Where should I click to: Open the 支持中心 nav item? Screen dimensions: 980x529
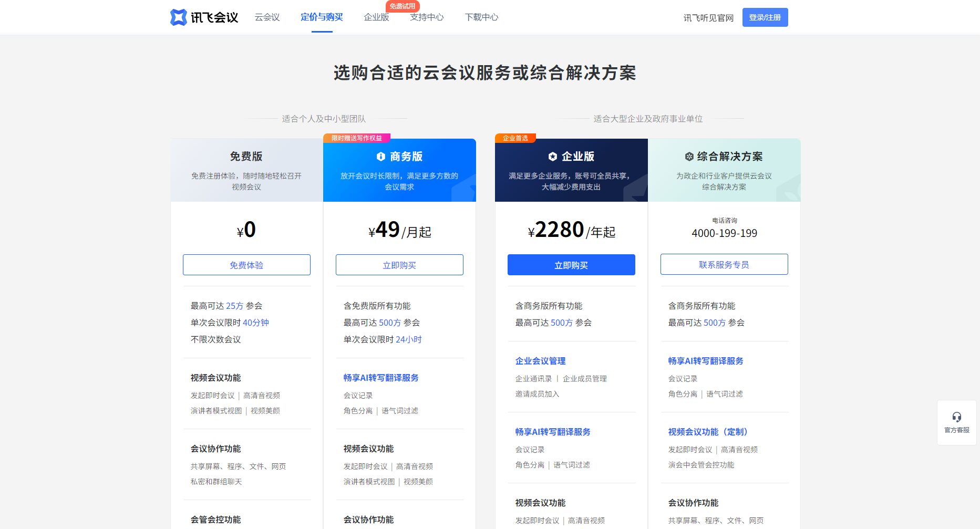427,17
